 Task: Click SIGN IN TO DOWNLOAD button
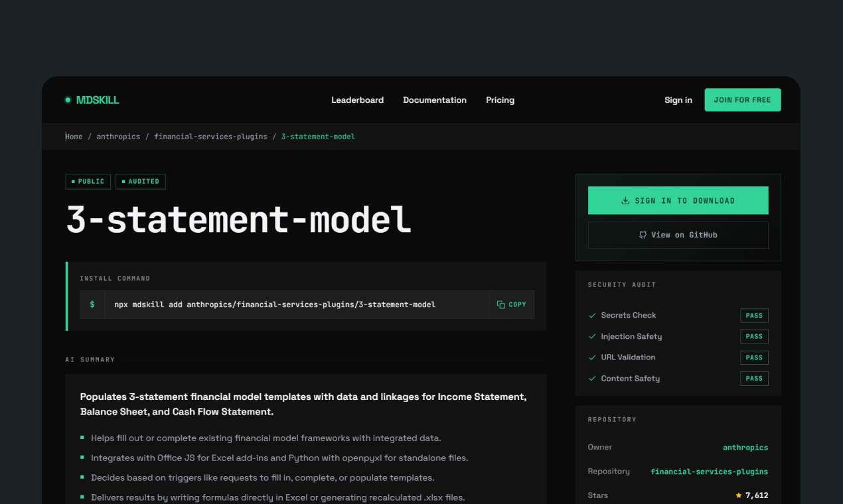coord(678,200)
